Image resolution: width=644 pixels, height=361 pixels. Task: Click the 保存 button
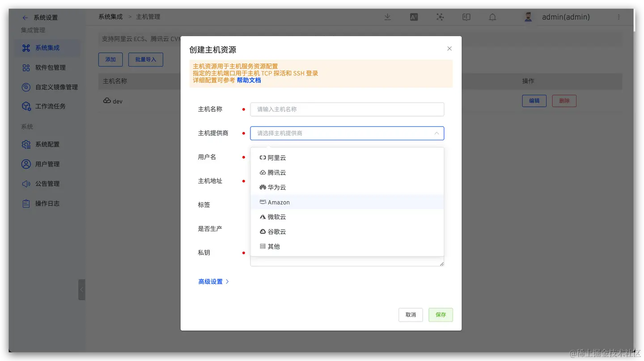pyautogui.click(x=441, y=315)
